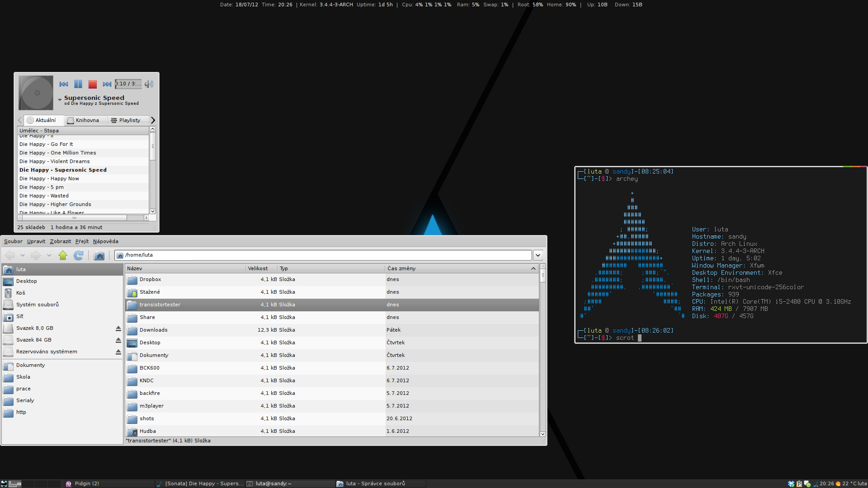The width and height of the screenshot is (868, 488).
Task: Seek in the 0:10 song progress bar
Action: [128, 84]
